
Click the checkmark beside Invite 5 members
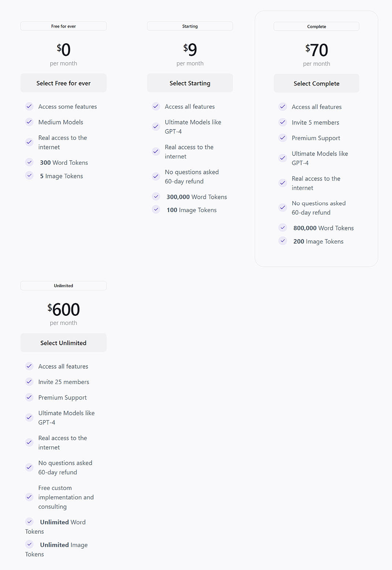(282, 122)
